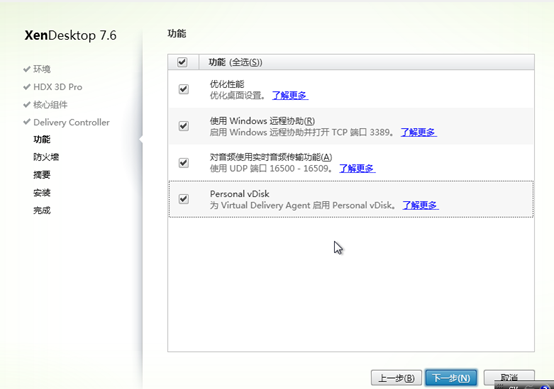This screenshot has height=389, width=554.
Task: Click the 优化性能 feature title
Action: (x=227, y=84)
